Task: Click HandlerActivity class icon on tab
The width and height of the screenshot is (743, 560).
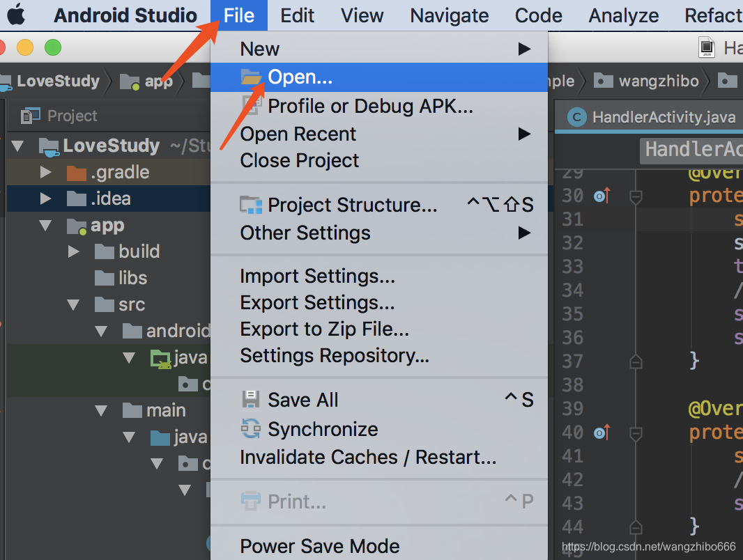Action: click(576, 117)
